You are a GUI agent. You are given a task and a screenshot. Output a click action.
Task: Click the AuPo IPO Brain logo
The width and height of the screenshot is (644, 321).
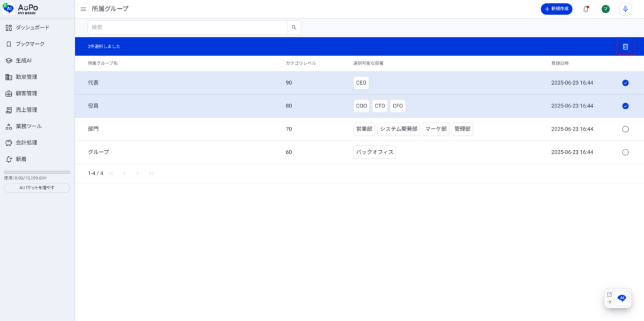point(22,8)
